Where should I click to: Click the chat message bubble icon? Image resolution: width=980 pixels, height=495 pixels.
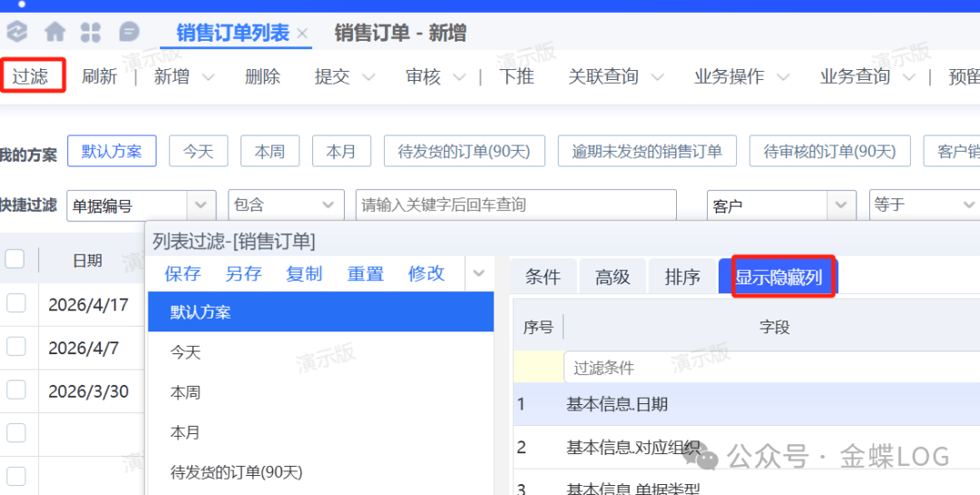(x=130, y=33)
